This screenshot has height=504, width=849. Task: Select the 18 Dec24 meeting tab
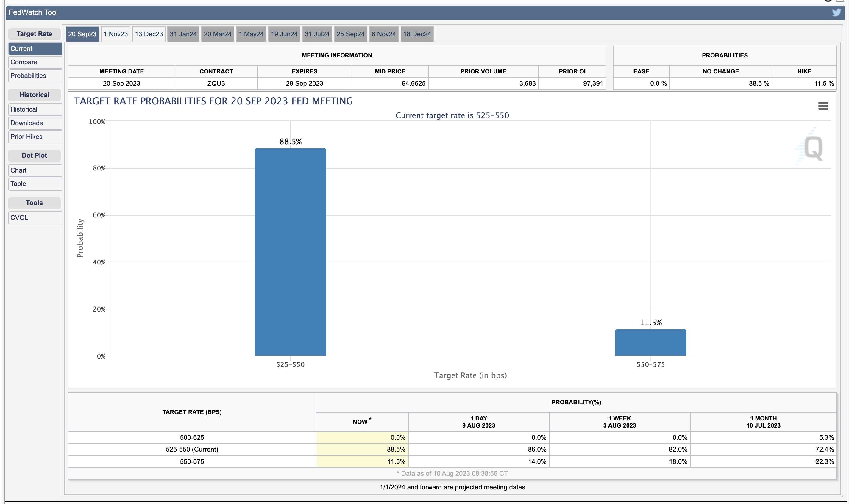click(417, 34)
